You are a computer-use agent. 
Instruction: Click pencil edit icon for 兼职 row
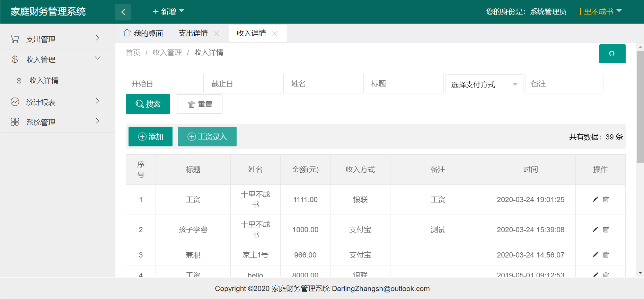click(595, 255)
